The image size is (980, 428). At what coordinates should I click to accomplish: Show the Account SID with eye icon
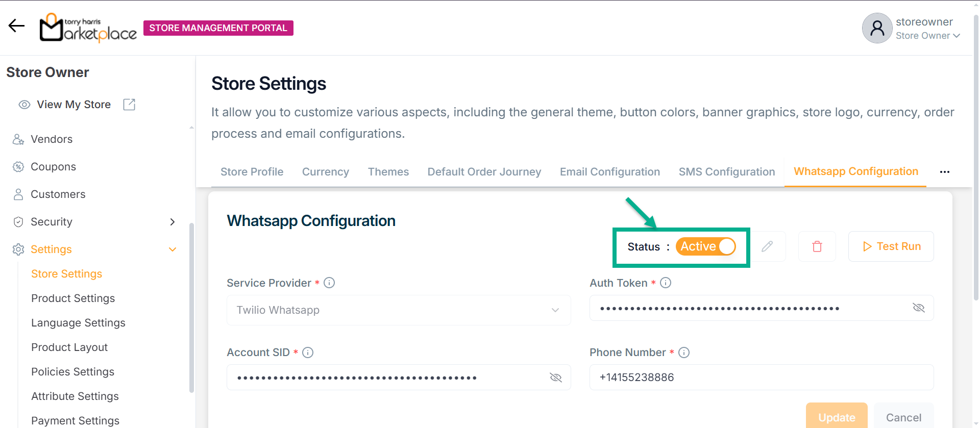click(555, 377)
